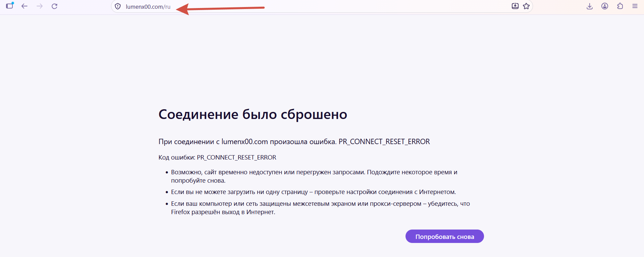This screenshot has height=257, width=644.
Task: Reload the current page
Action: click(54, 6)
